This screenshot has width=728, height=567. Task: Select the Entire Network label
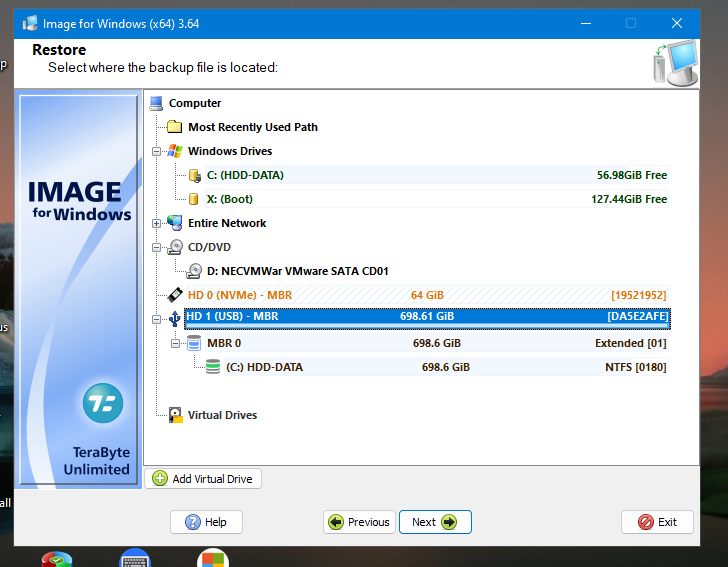(227, 223)
